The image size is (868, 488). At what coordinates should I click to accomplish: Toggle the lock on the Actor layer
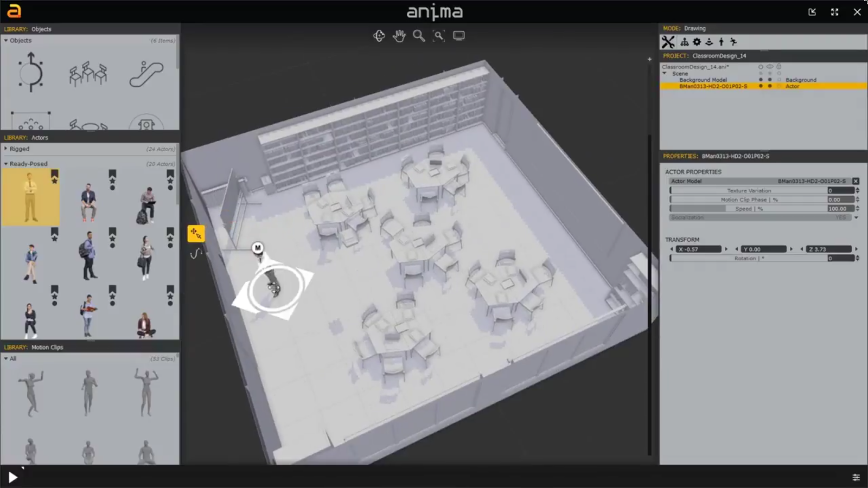(779, 86)
